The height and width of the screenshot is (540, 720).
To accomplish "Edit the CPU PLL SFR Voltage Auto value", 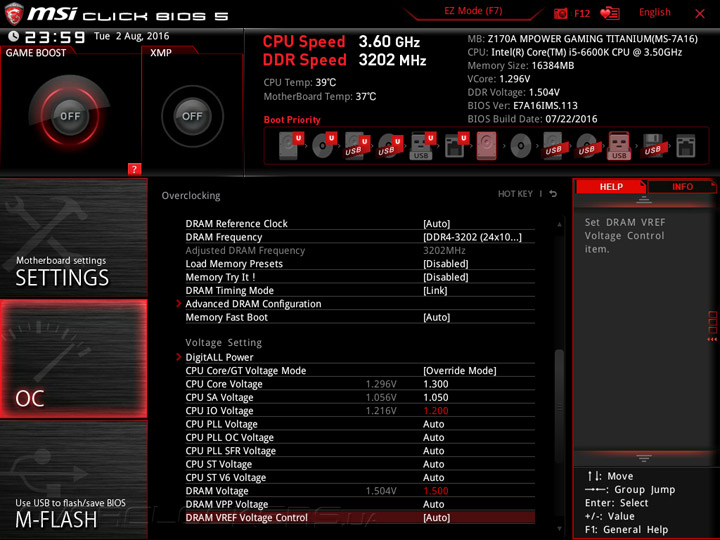I will (433, 450).
